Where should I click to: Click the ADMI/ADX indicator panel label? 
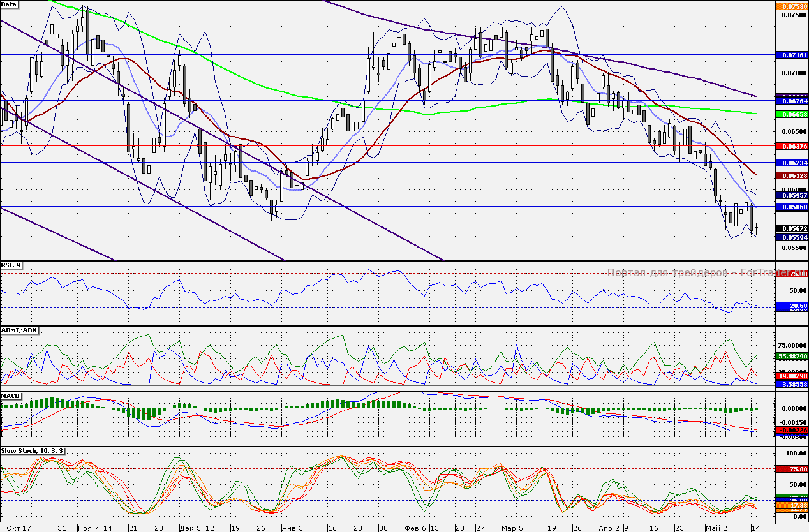pyautogui.click(x=20, y=330)
